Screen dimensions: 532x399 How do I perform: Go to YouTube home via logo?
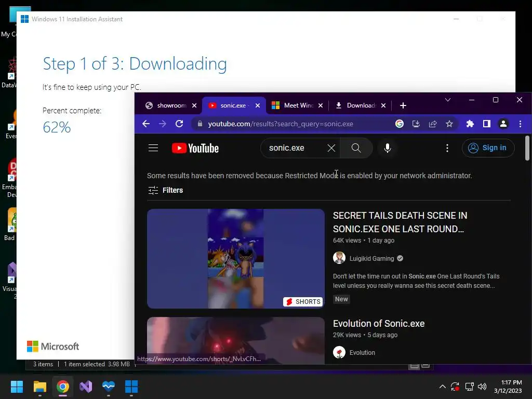point(195,148)
